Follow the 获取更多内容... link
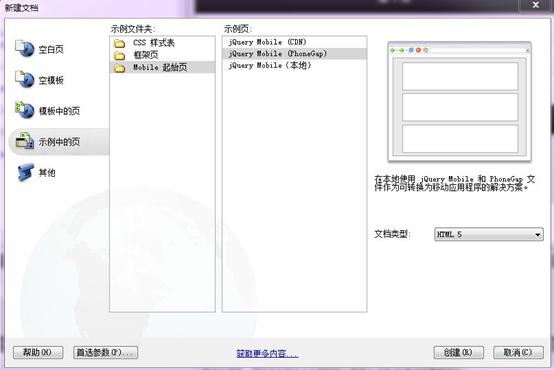This screenshot has height=370, width=554. point(267,353)
